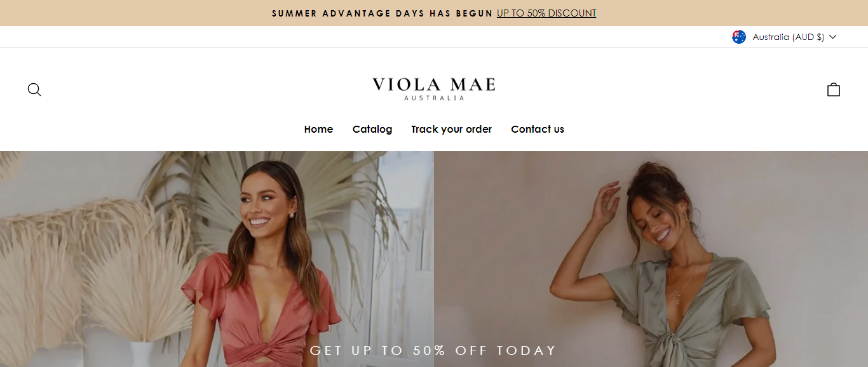This screenshot has width=868, height=367.
Task: Click the Viola Mae logo
Action: 434,89
